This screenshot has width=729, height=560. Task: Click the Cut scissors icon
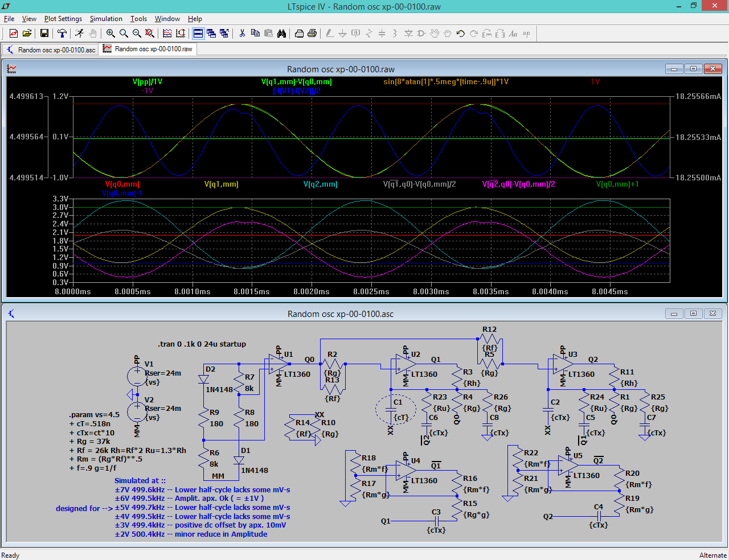point(242,34)
